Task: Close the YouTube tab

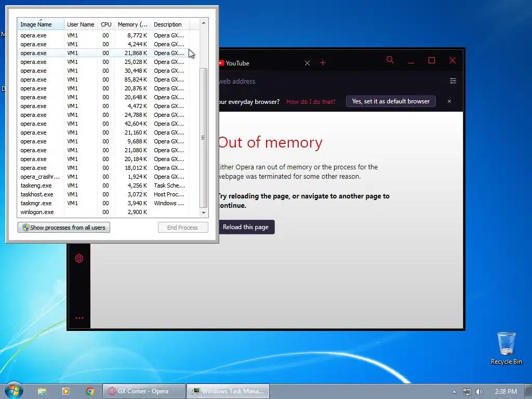Action: point(307,63)
